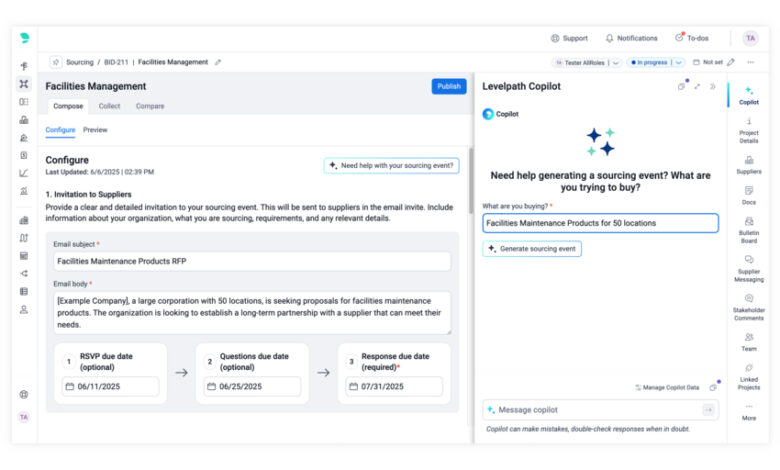Click the Message copilot input field

(590, 409)
